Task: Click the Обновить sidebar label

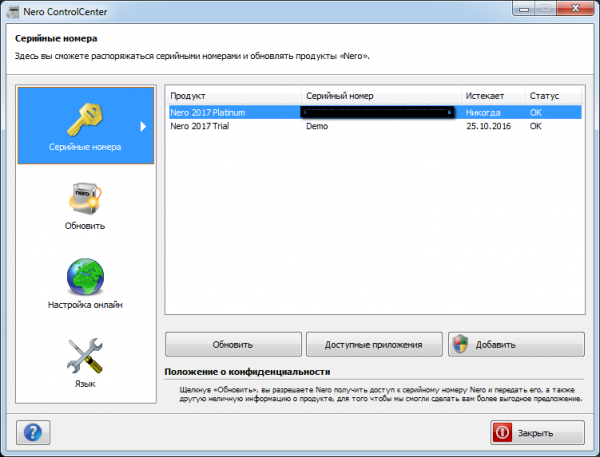Action: click(x=85, y=226)
